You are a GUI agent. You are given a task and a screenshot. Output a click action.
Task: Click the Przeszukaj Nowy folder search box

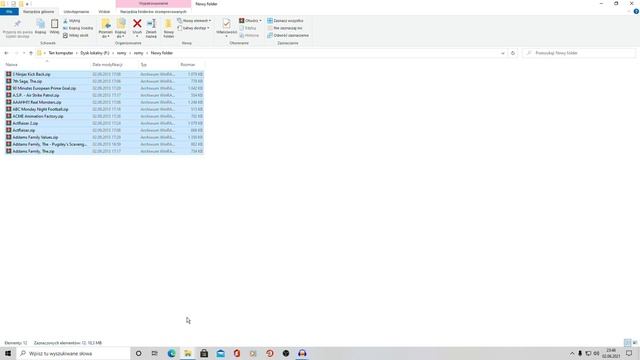579,53
